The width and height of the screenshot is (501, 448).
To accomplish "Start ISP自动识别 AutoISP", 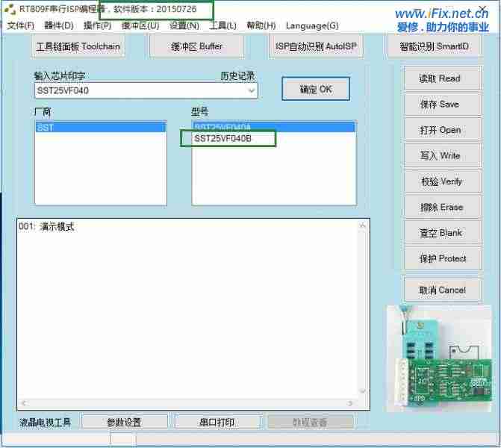I will pyautogui.click(x=316, y=46).
